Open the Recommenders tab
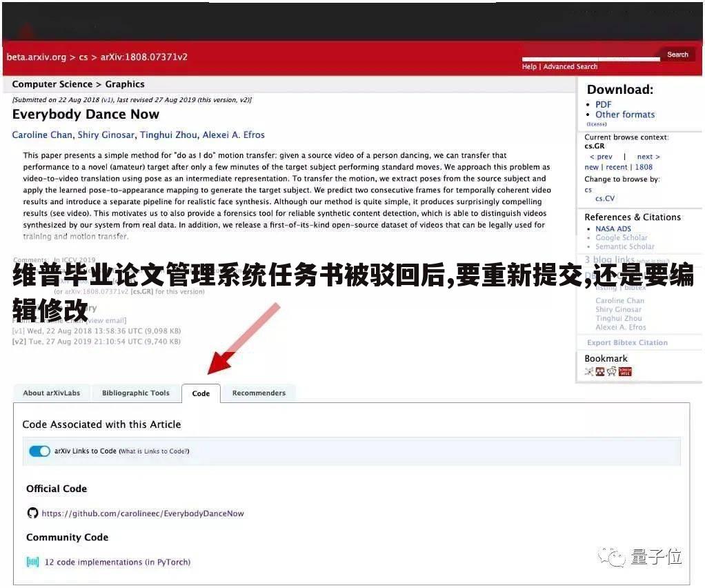The height and width of the screenshot is (588, 705). 259,393
